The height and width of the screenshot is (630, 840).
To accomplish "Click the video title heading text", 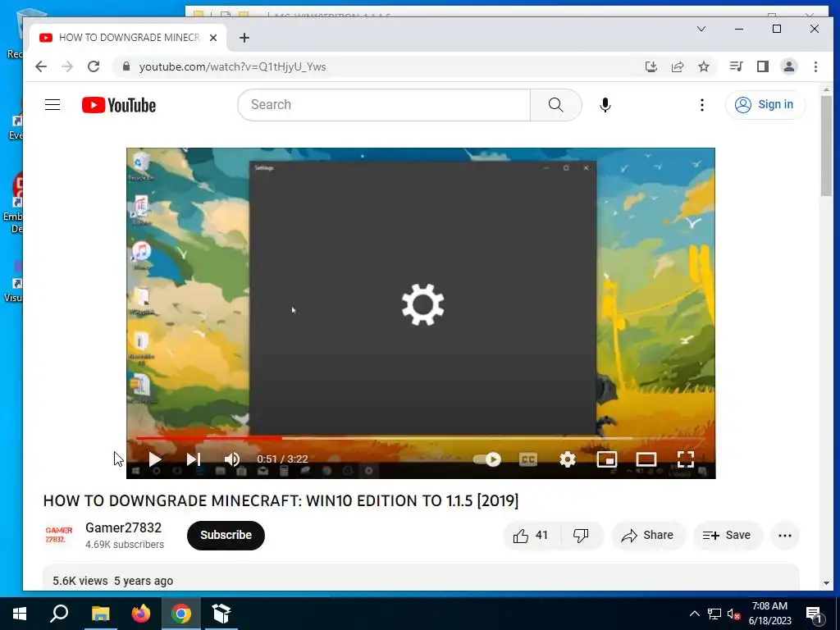I will click(x=281, y=501).
